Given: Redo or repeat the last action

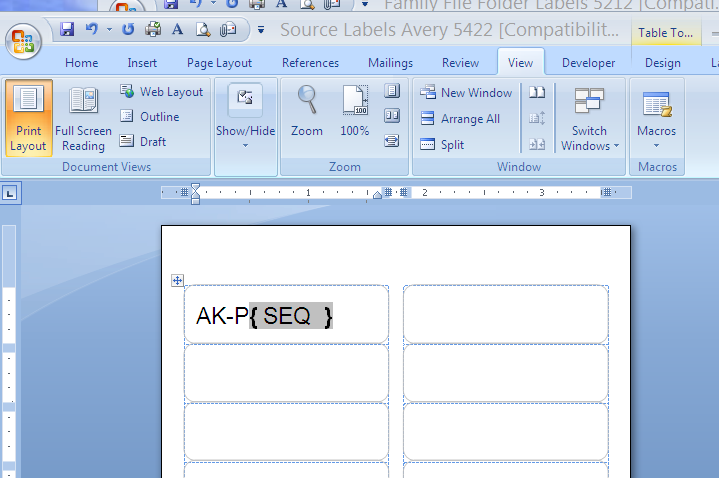Looking at the screenshot, I should [x=128, y=29].
